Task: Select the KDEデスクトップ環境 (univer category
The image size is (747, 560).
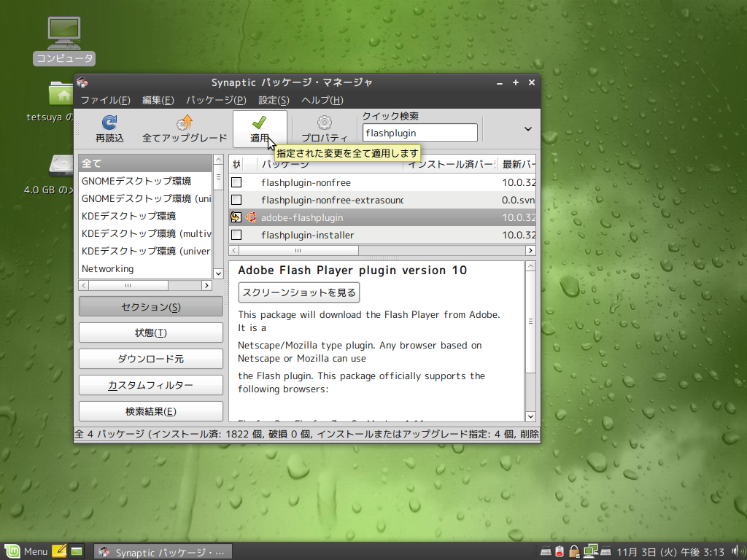Action: tap(145, 252)
